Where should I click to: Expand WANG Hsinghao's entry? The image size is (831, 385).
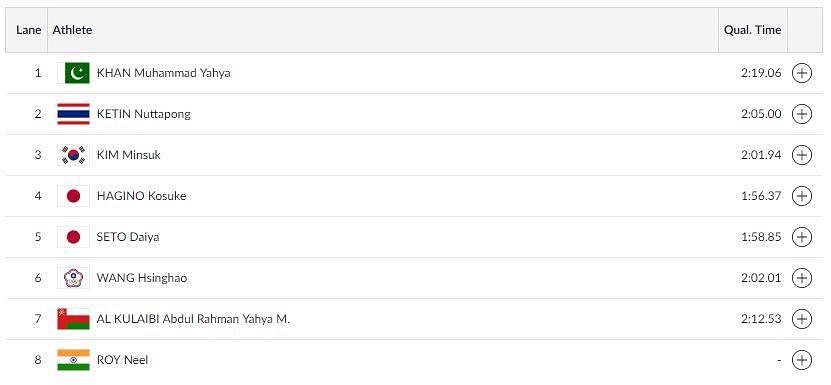tap(801, 278)
